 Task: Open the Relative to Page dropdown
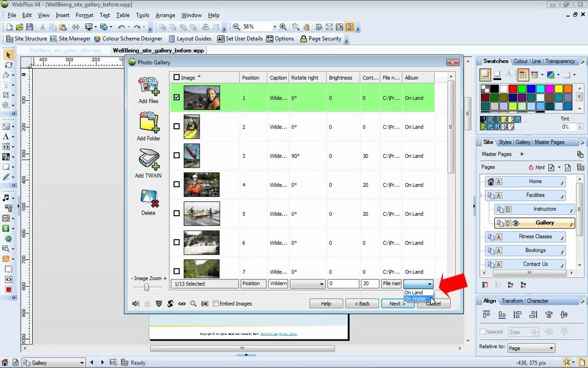[531, 348]
